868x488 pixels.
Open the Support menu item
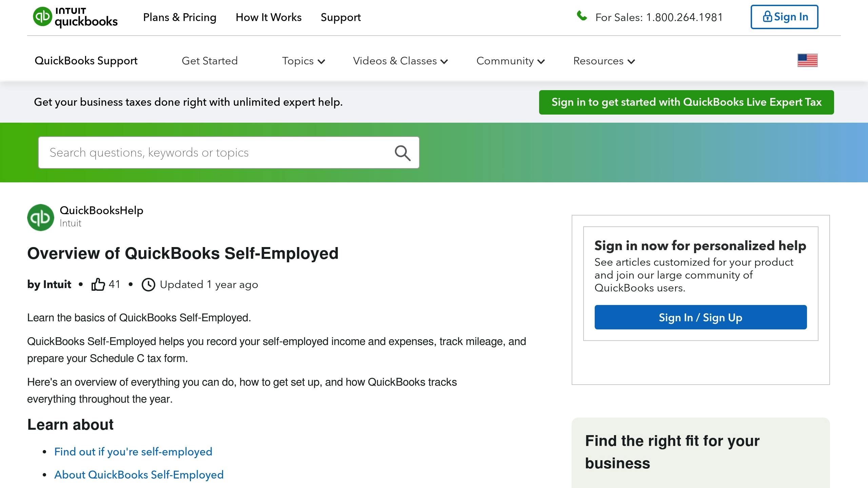tap(341, 17)
